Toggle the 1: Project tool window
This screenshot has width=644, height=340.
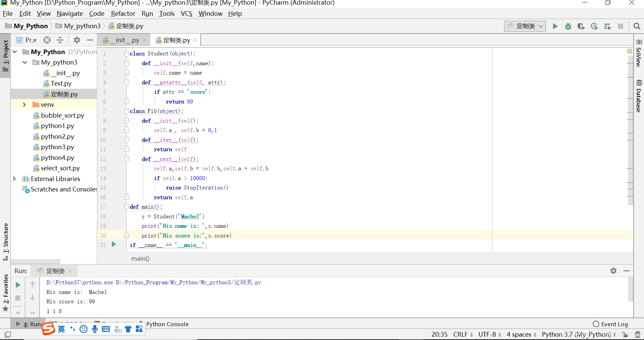[5, 56]
